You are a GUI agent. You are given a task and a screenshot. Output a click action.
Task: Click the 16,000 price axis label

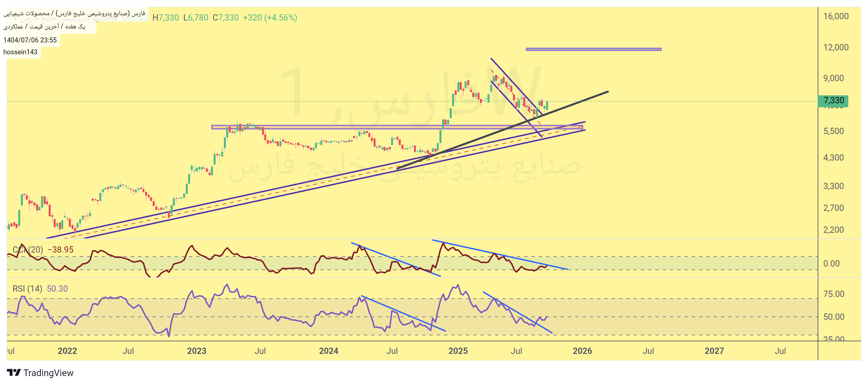tap(836, 16)
